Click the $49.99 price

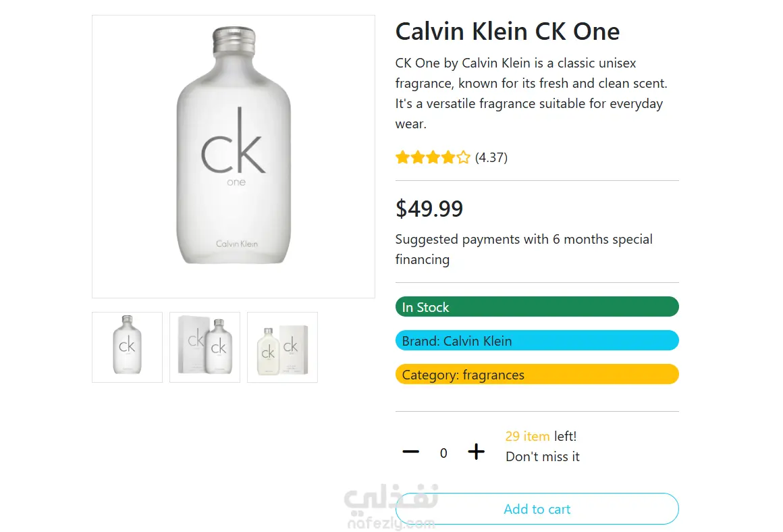[429, 209]
